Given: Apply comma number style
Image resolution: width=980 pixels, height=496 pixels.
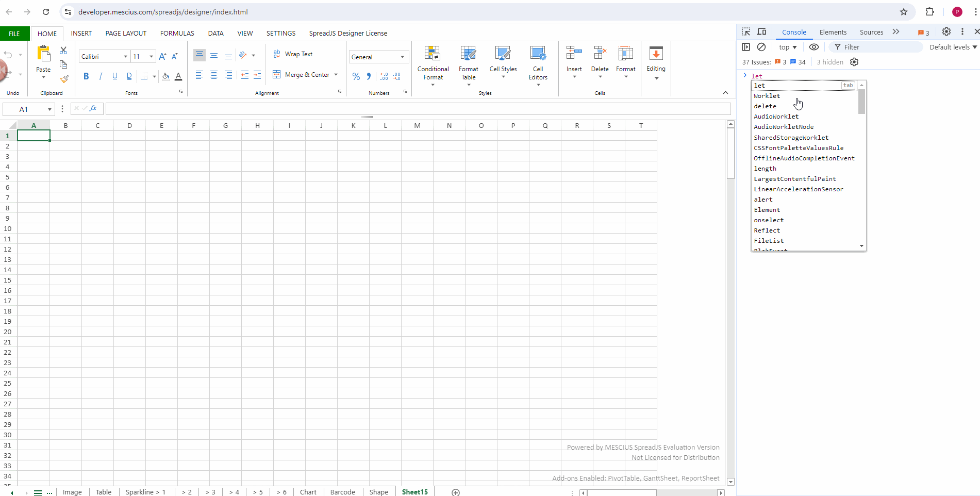Looking at the screenshot, I should [369, 76].
